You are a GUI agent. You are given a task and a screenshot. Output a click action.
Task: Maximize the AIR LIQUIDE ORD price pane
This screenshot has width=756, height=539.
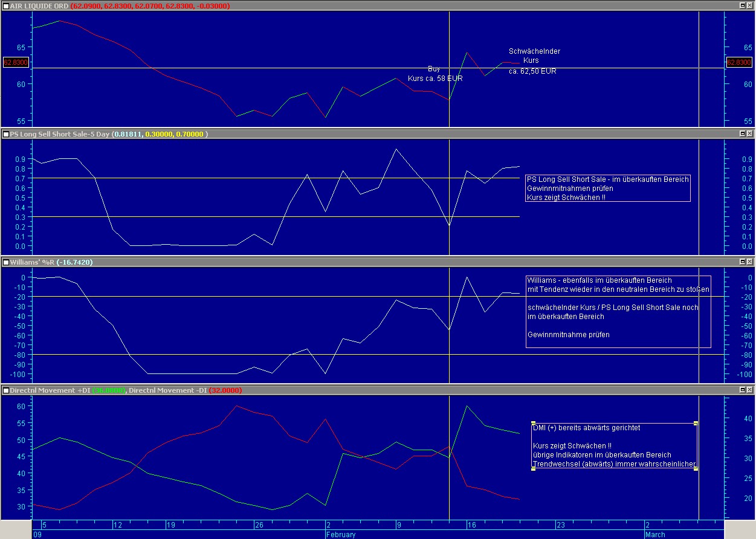click(743, 5)
